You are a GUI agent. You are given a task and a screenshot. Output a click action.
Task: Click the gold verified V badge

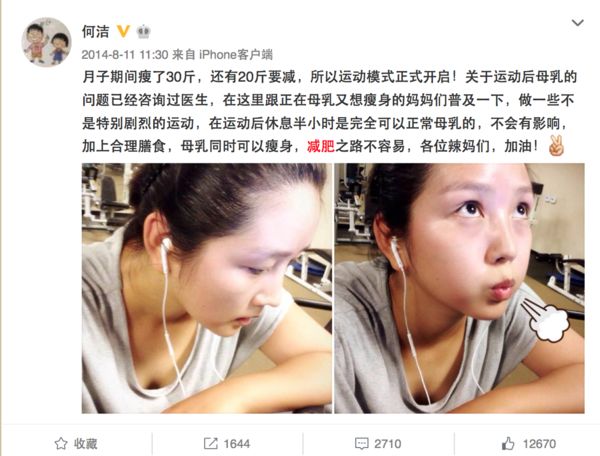click(123, 31)
